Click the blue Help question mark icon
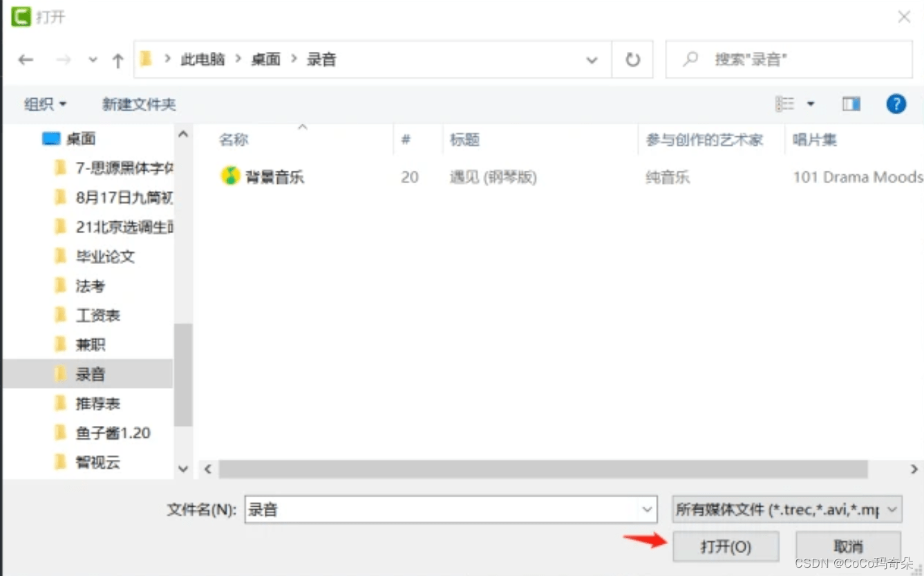The image size is (924, 576). [x=896, y=104]
